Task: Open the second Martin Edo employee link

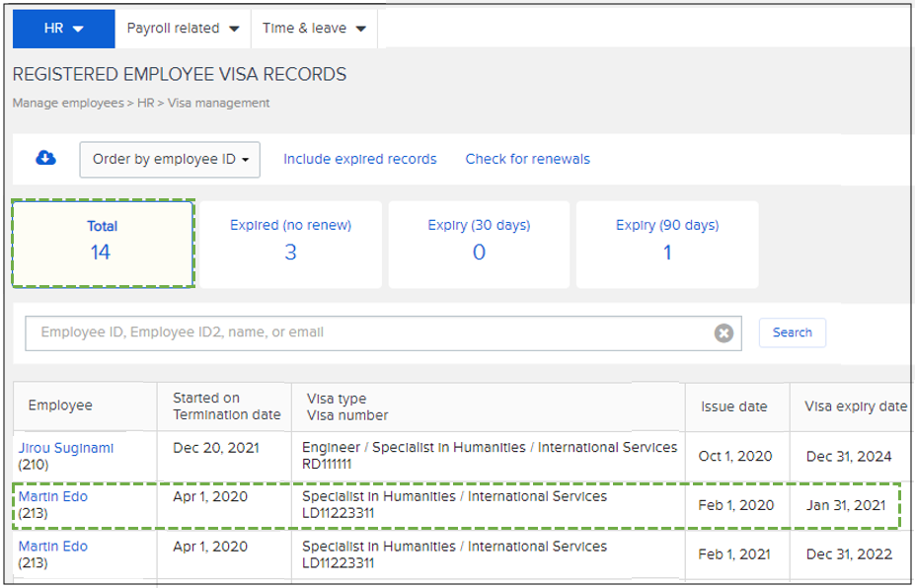Action: [x=53, y=547]
